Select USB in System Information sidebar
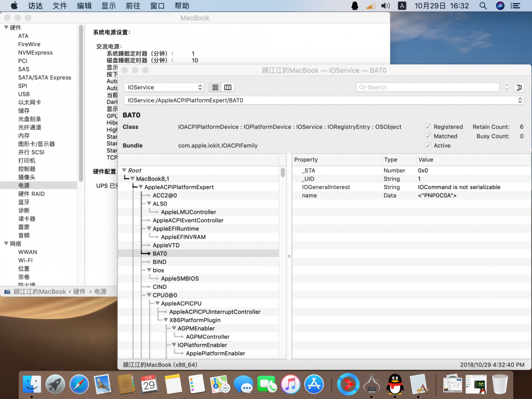Screen dimensions: 532x399 [x=24, y=94]
